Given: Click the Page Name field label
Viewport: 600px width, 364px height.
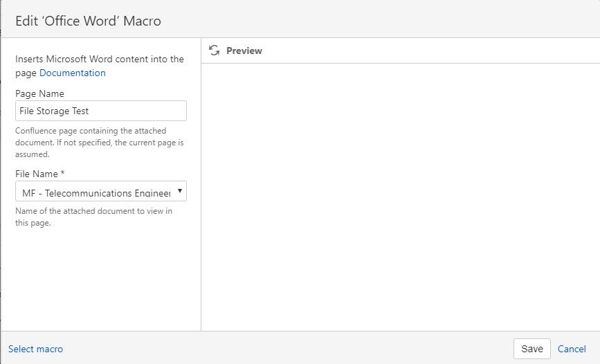Looking at the screenshot, I should [40, 93].
